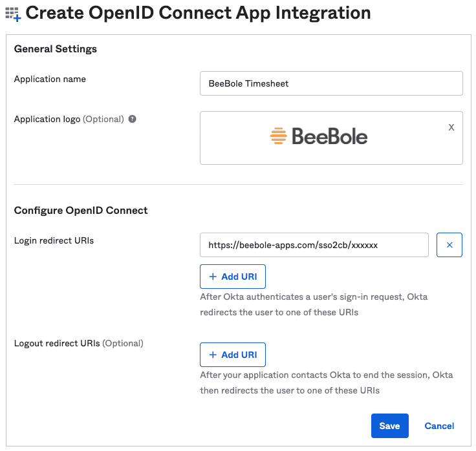
Task: Click the help icon beside Application logo
Action: point(132,119)
